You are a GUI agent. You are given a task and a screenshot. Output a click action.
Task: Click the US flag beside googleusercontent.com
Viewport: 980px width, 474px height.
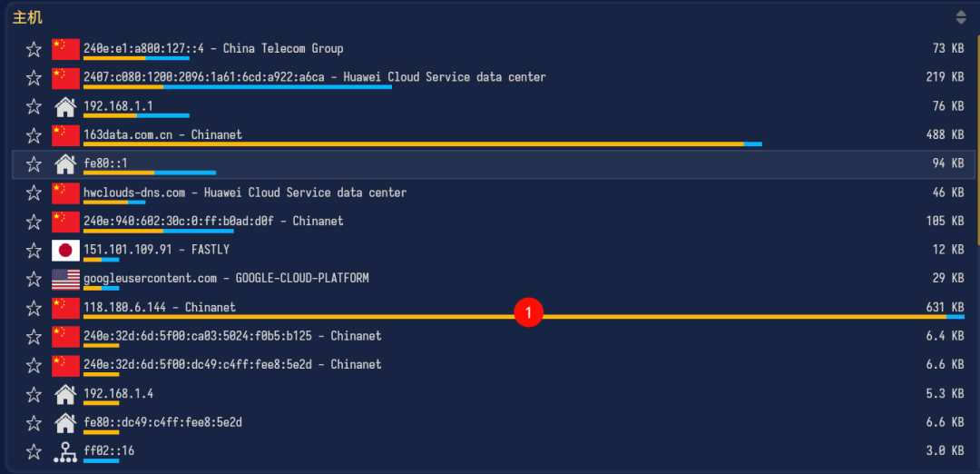click(65, 280)
